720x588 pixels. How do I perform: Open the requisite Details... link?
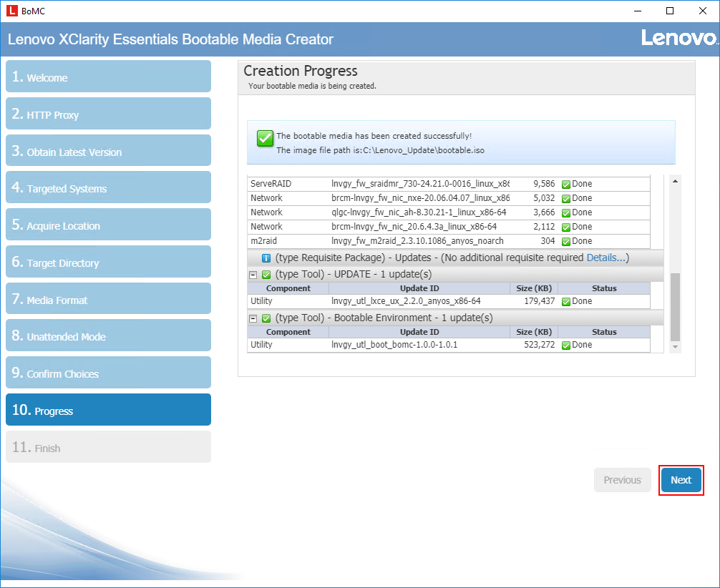606,258
